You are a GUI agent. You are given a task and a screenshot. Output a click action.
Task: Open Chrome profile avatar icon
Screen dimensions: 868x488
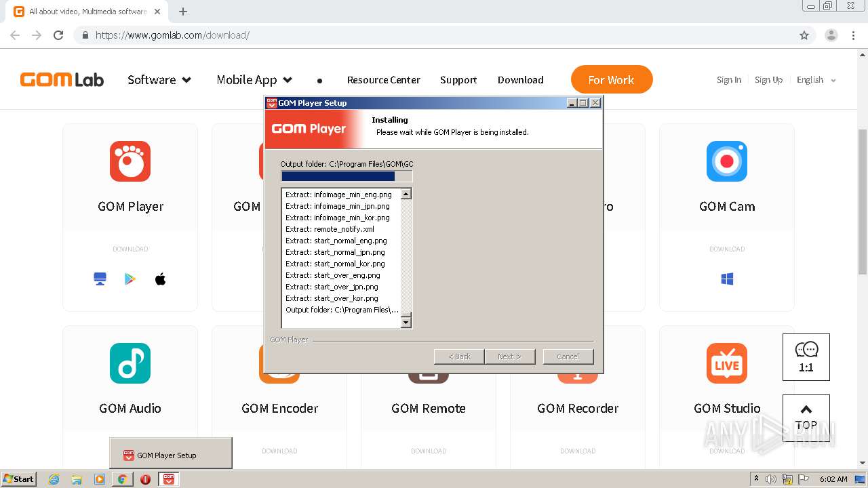tap(831, 35)
